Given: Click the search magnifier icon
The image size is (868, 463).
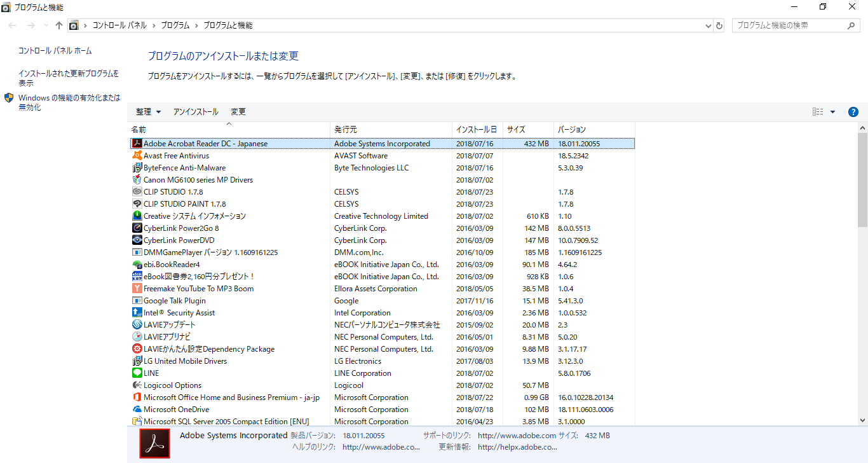Looking at the screenshot, I should point(851,25).
